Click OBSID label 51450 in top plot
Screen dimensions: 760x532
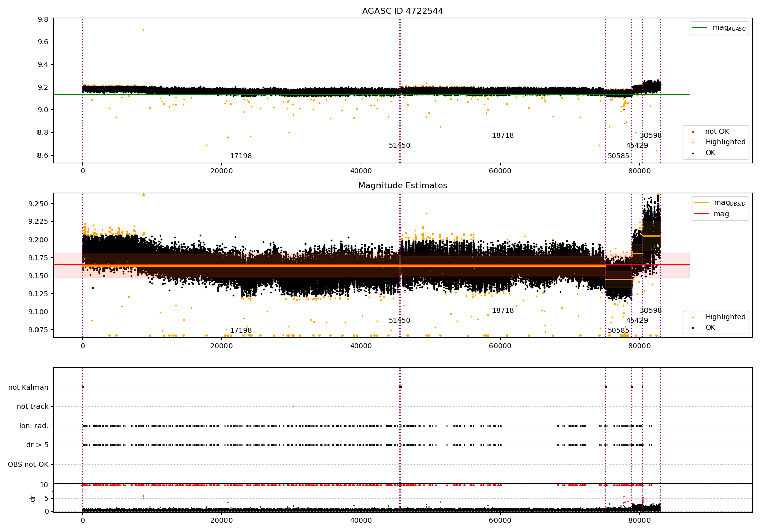pos(400,146)
